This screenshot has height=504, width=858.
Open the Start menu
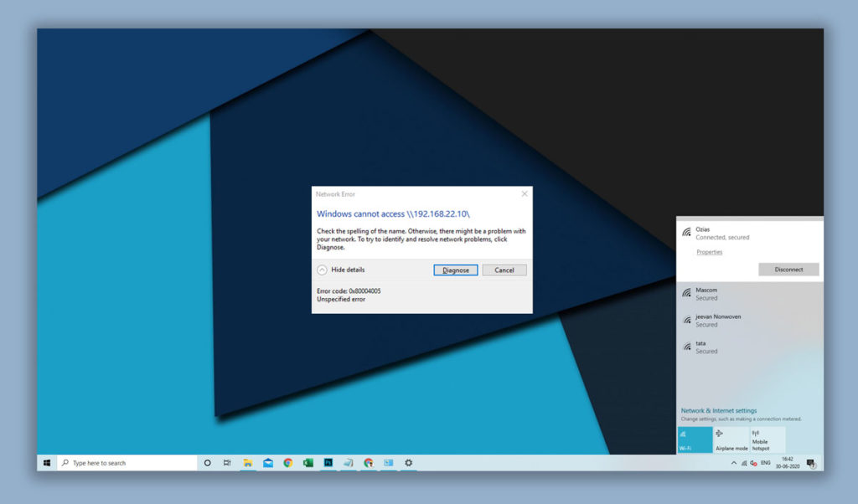click(x=46, y=462)
